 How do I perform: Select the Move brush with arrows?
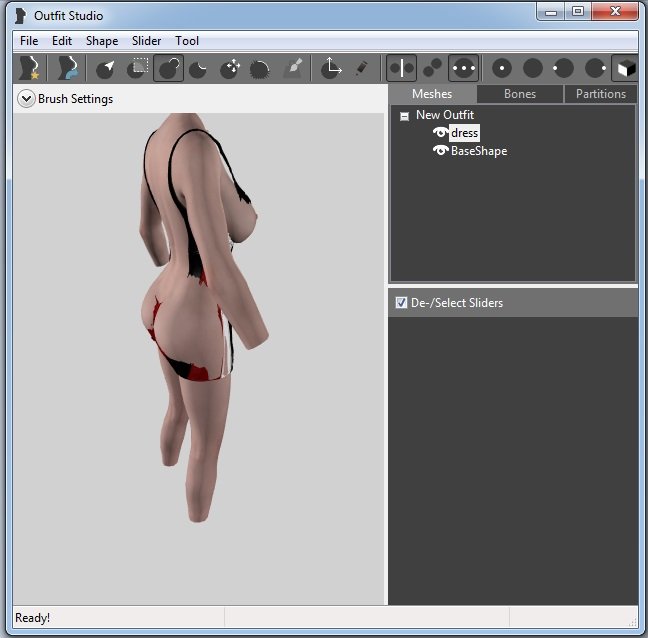click(229, 68)
